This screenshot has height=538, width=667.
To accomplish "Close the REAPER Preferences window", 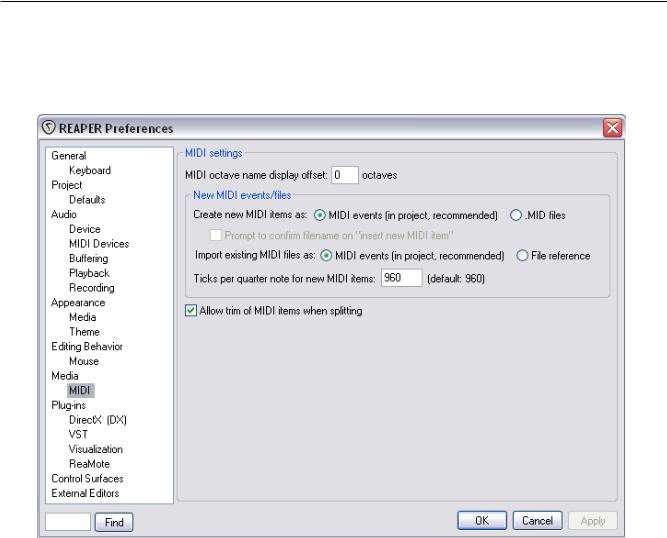I will click(x=613, y=128).
